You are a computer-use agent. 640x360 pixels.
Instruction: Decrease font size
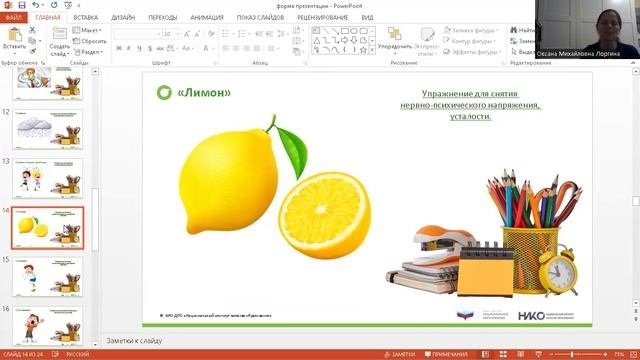pyautogui.click(x=197, y=34)
